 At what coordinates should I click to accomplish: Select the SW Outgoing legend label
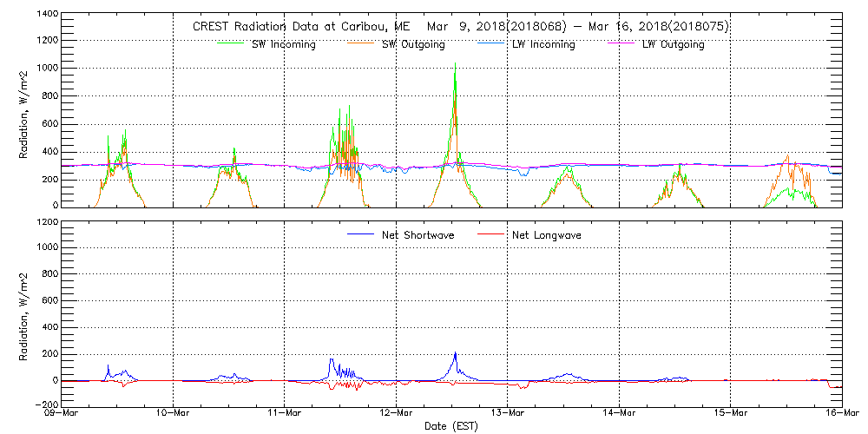tap(414, 44)
